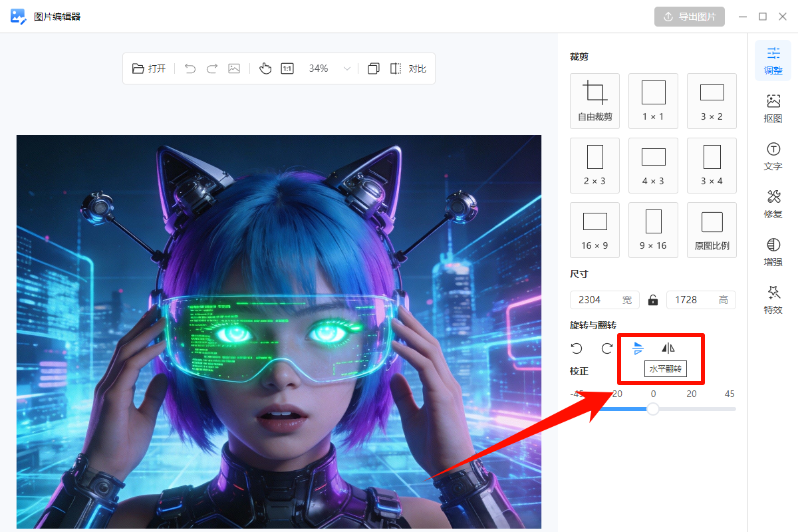Switch to the 调整 adjust tab

pyautogui.click(x=773, y=61)
